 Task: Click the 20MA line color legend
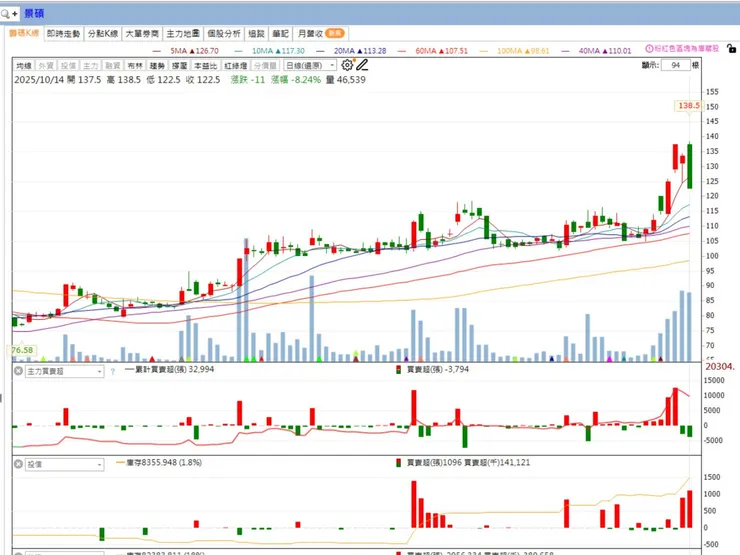coord(320,51)
